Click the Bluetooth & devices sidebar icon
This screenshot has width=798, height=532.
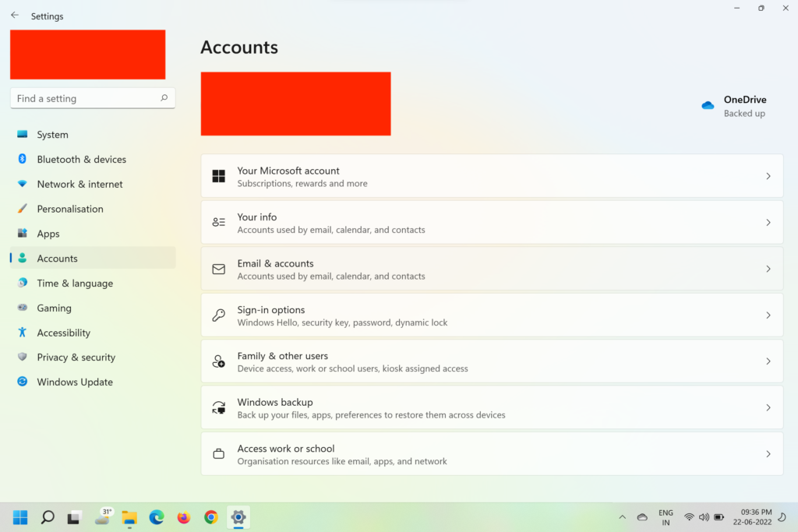click(22, 159)
